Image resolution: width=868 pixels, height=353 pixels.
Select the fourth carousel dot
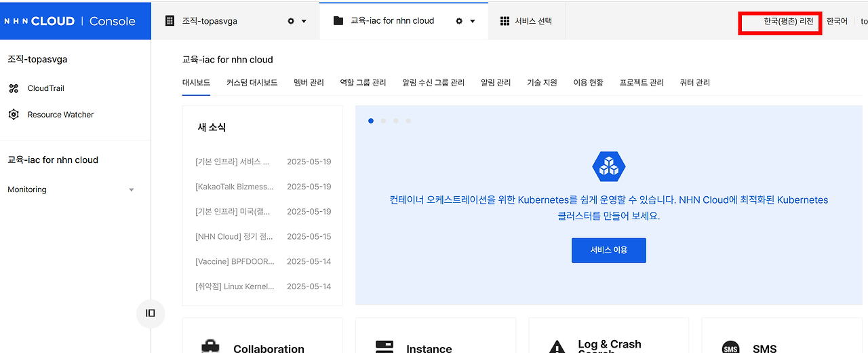(408, 121)
